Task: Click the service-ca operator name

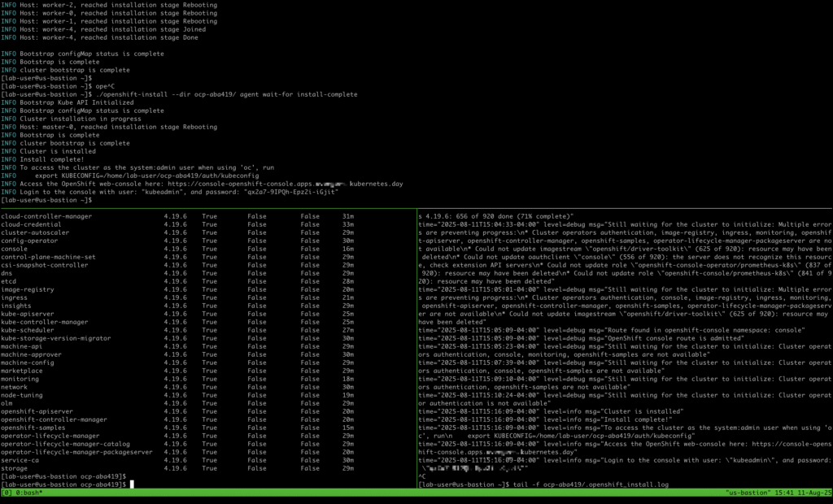Action: (20, 460)
